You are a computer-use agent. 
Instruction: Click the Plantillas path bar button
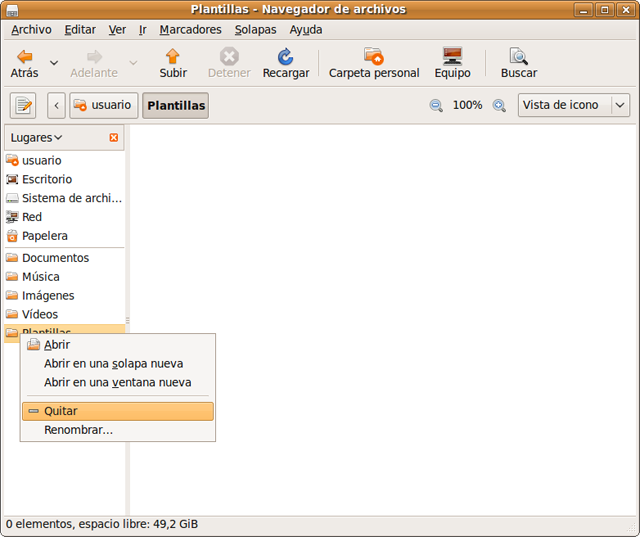[x=176, y=105]
